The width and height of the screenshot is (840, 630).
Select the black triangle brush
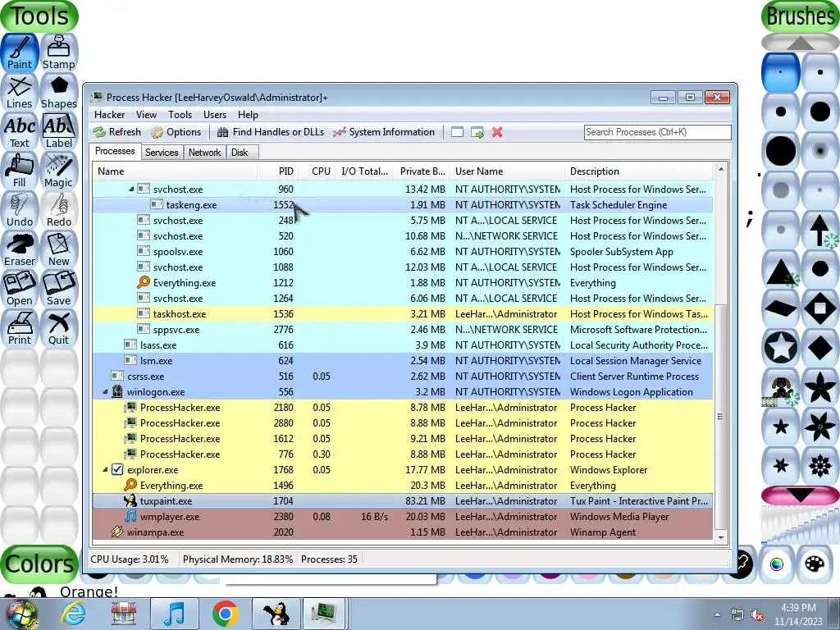[781, 269]
